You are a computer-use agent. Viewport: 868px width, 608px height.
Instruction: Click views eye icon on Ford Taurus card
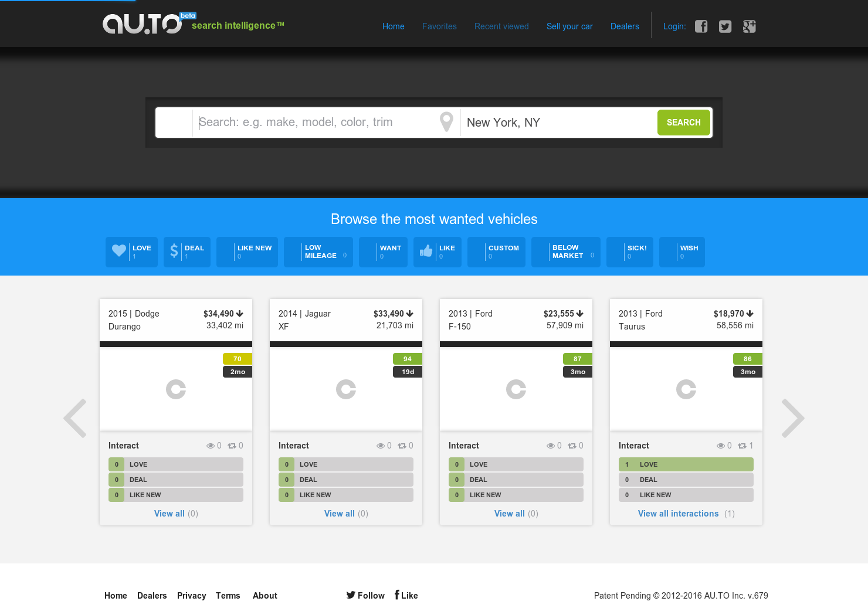(720, 446)
